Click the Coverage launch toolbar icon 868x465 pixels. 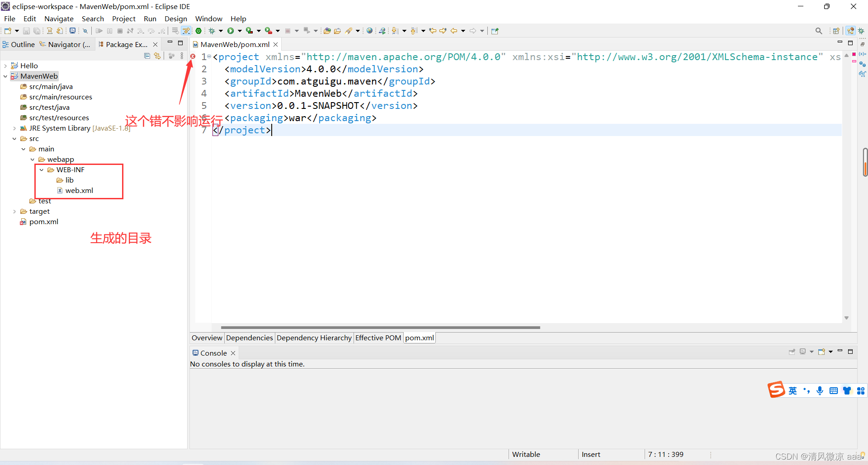tap(249, 31)
